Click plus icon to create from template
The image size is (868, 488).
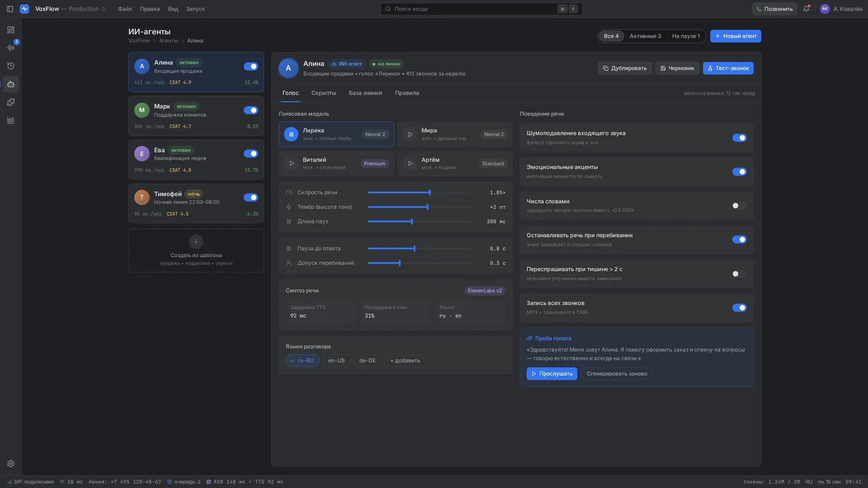tap(196, 242)
